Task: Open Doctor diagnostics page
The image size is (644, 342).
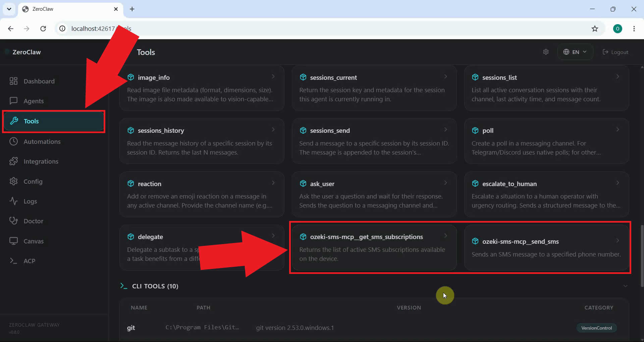Action: (54, 221)
